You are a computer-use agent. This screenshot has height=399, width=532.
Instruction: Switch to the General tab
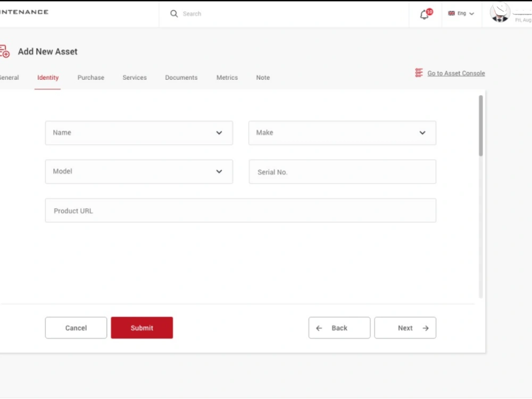coord(10,78)
